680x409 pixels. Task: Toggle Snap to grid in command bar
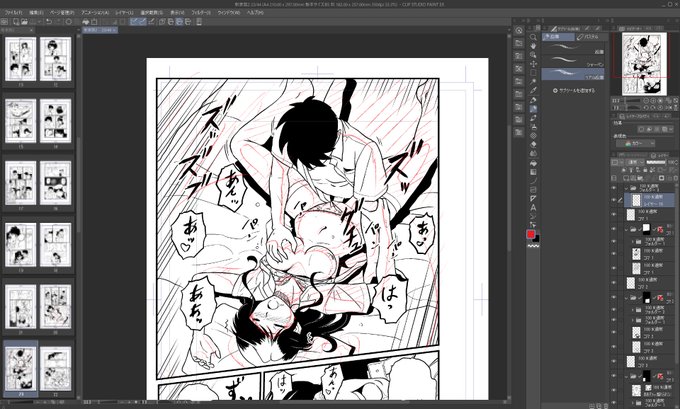[151, 21]
